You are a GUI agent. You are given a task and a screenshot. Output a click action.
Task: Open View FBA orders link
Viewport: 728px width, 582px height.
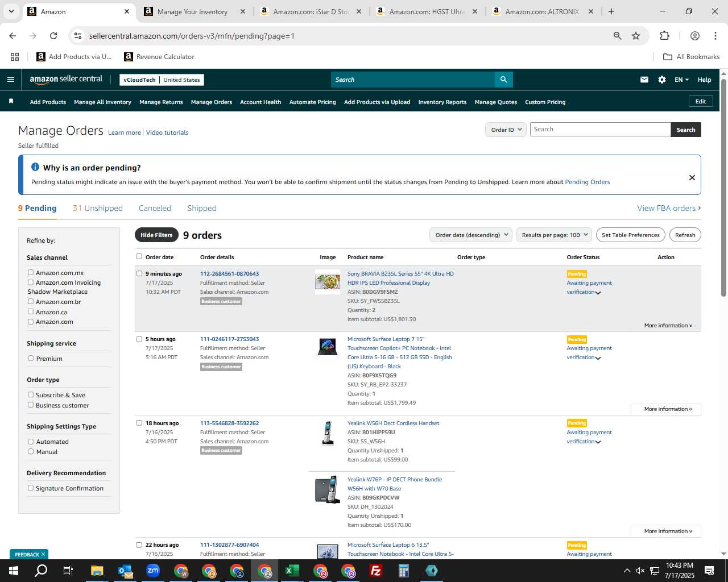coord(669,208)
